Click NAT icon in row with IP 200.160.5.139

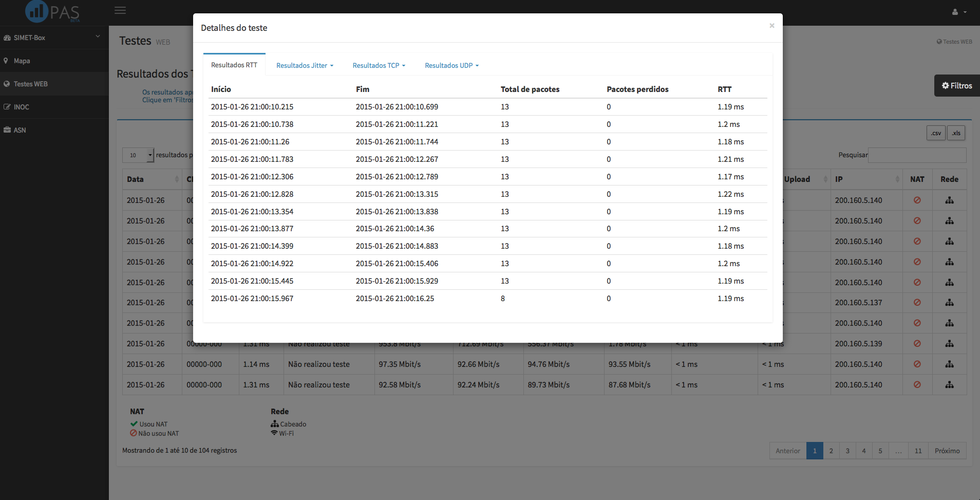(x=917, y=344)
